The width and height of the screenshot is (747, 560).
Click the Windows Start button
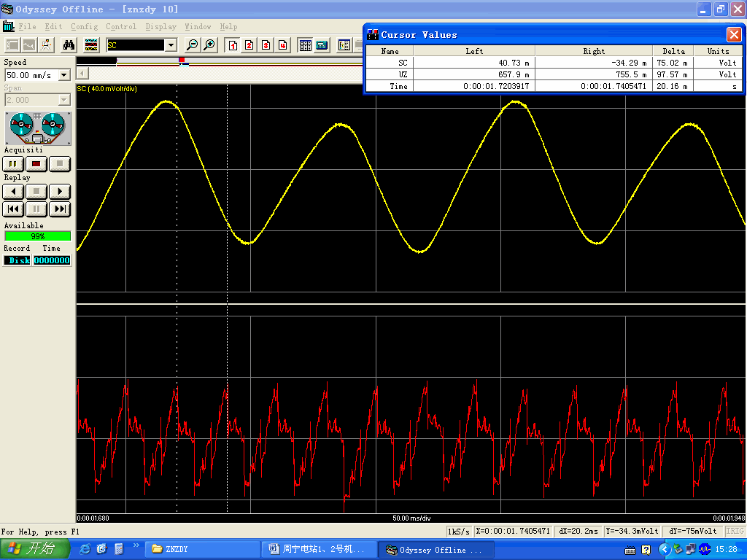(34, 549)
